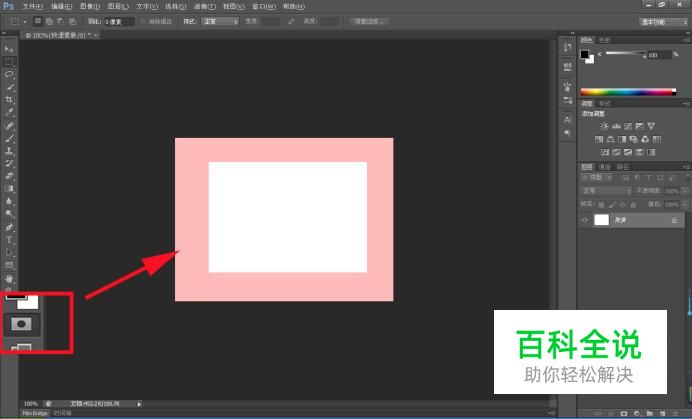This screenshot has height=419, width=692.
Task: Open status bar document info arrow
Action: point(139,404)
